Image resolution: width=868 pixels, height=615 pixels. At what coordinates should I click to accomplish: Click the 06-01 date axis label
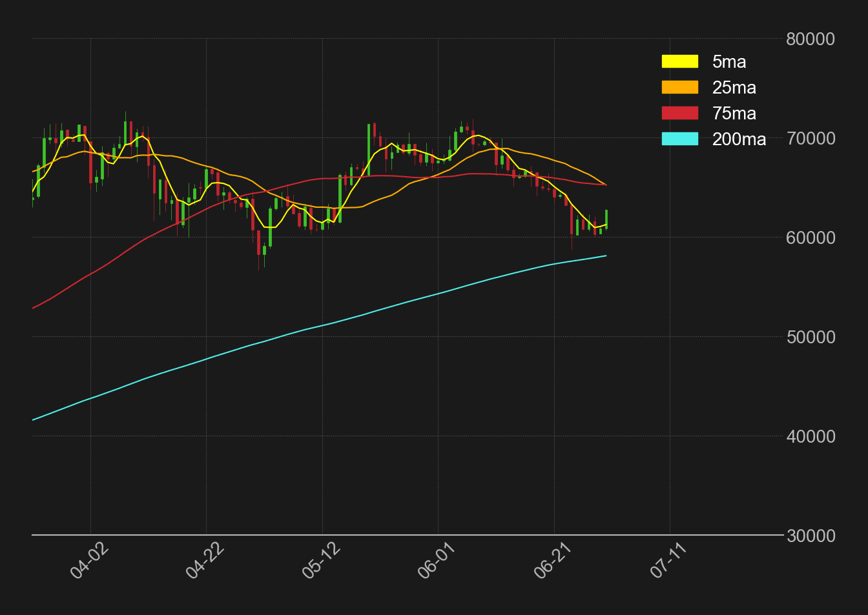(437, 561)
